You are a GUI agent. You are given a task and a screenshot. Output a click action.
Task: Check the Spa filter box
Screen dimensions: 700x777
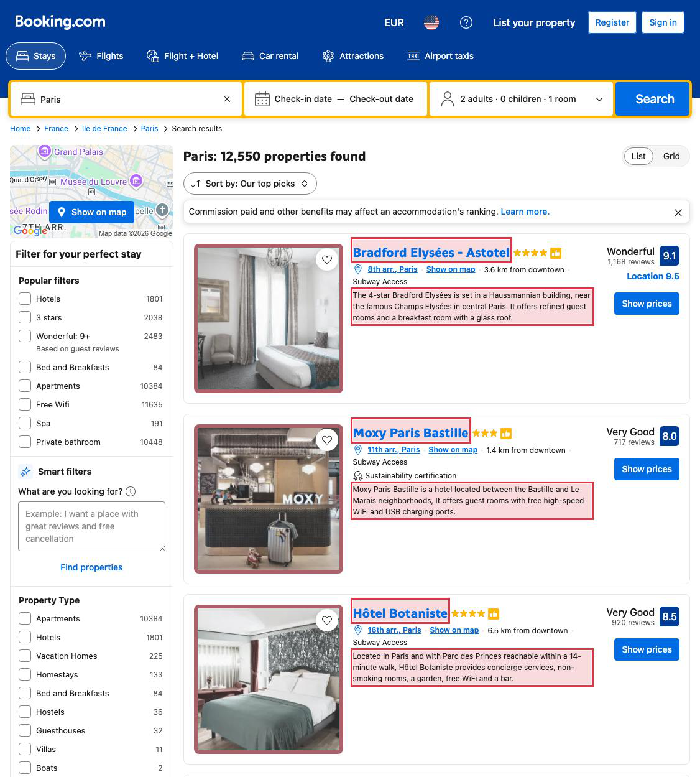point(25,423)
